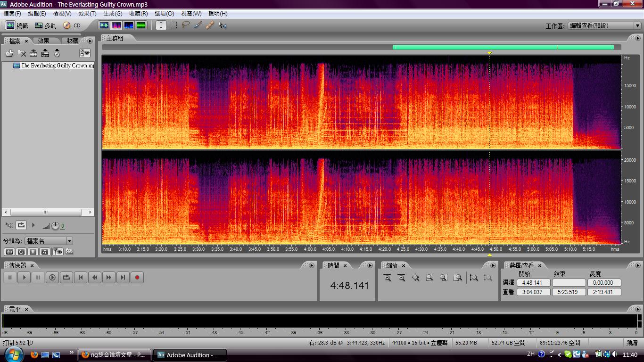
Task: Adjust the preview volume knob
Action: coord(55,226)
